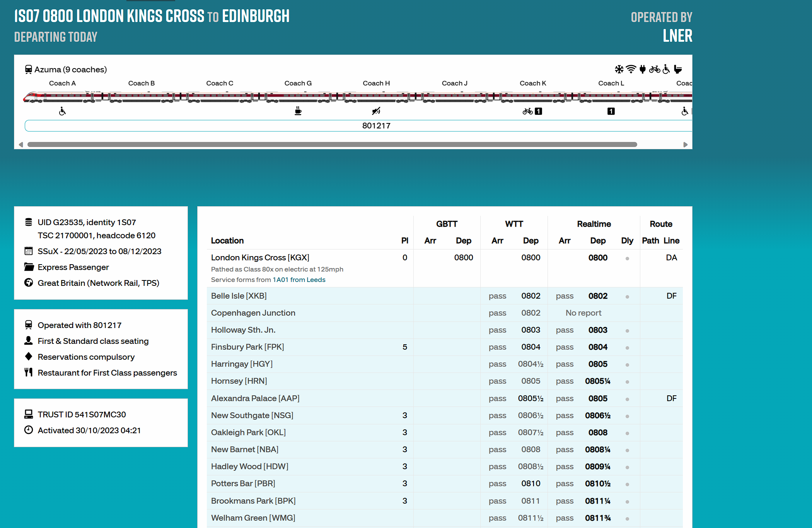The height and width of the screenshot is (528, 812).
Task: Click the cutlery icon beside Restaurant info
Action: (x=28, y=373)
